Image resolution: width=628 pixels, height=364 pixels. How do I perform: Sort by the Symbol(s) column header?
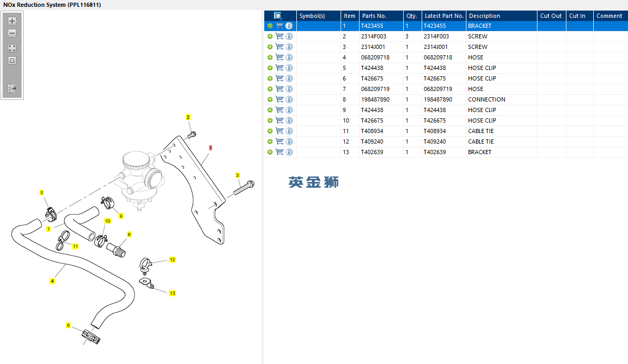[x=318, y=16]
